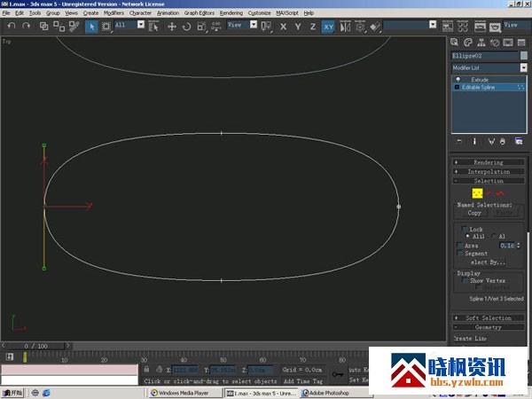Click the Array tool icon
Image resolution: width=532 pixels, height=399 pixels.
click(x=360, y=27)
